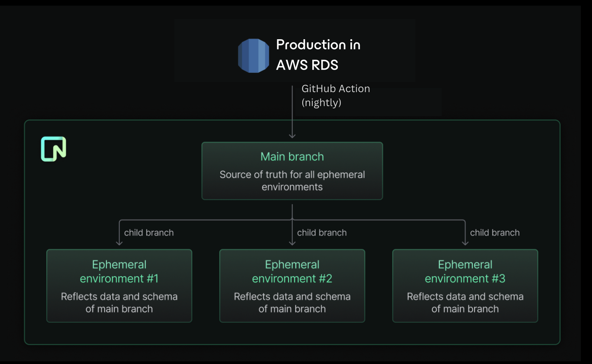Click child branch label above environment #2
Viewport: 592px width, 364px height.
tap(322, 233)
